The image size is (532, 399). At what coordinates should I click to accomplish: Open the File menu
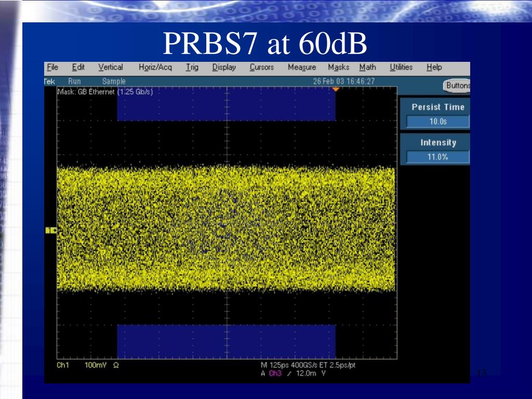click(x=52, y=67)
